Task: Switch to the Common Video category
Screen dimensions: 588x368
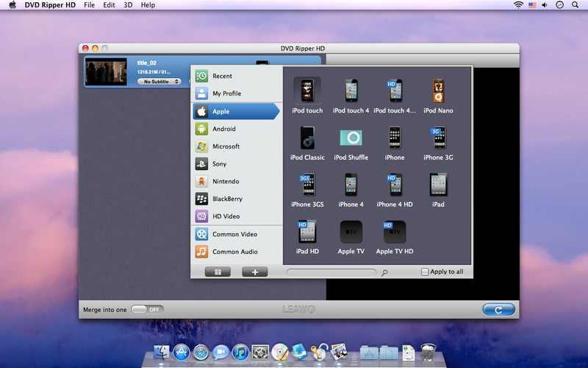Action: pyautogui.click(x=234, y=234)
